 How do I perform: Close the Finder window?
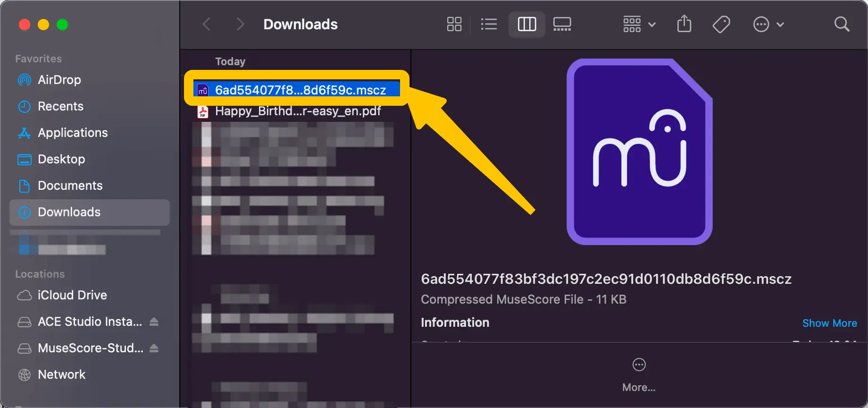(x=25, y=24)
